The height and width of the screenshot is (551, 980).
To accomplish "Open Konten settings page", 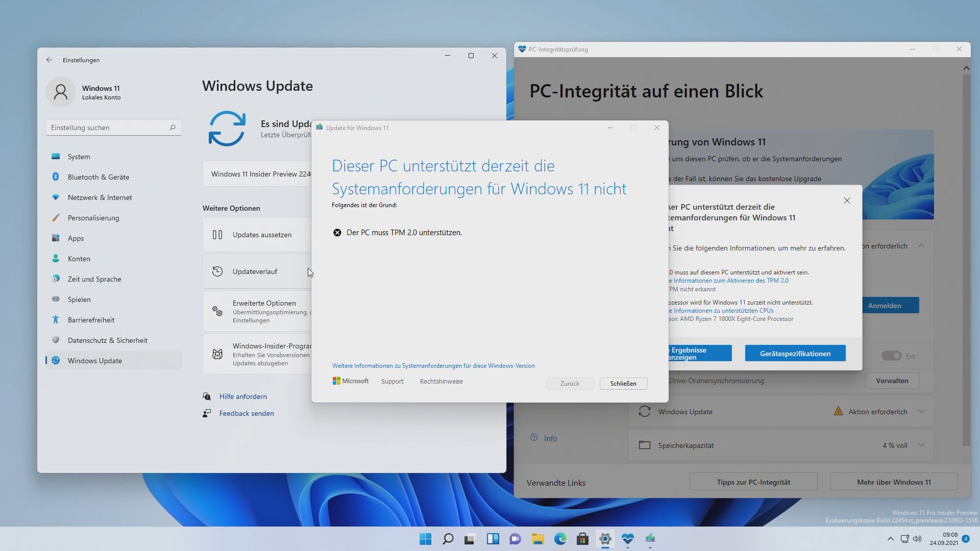I will click(x=113, y=259).
